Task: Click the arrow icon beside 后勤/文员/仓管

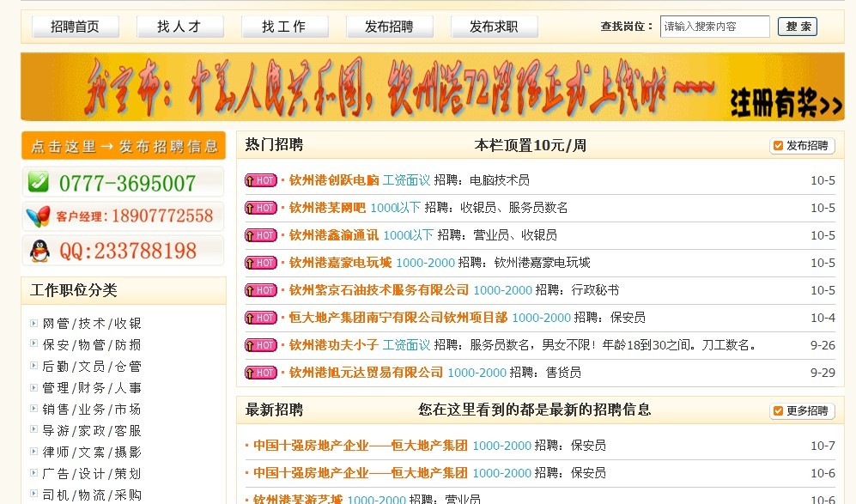Action: 33,366
